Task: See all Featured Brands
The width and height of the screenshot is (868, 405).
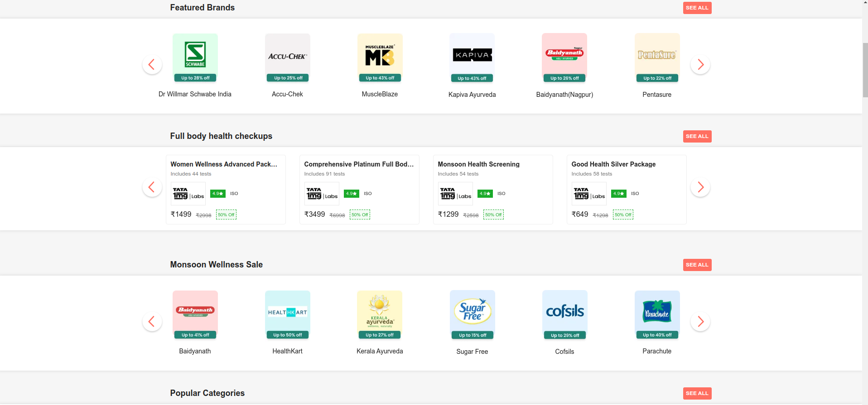Action: click(697, 8)
